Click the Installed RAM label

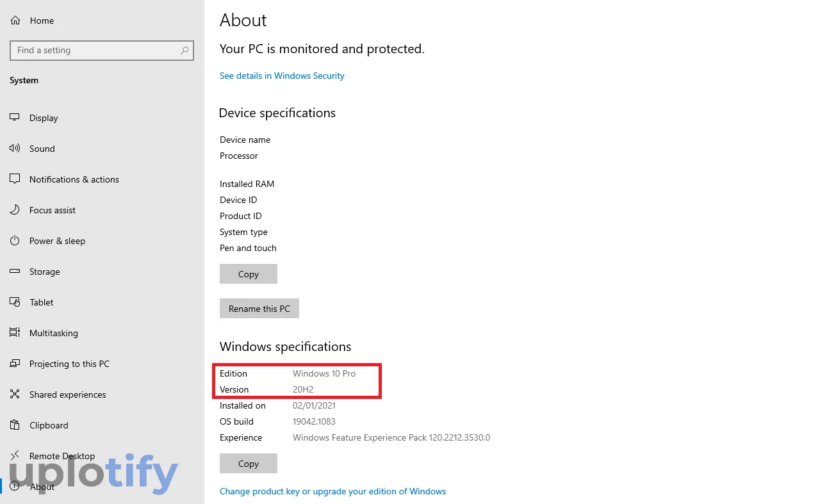[247, 184]
